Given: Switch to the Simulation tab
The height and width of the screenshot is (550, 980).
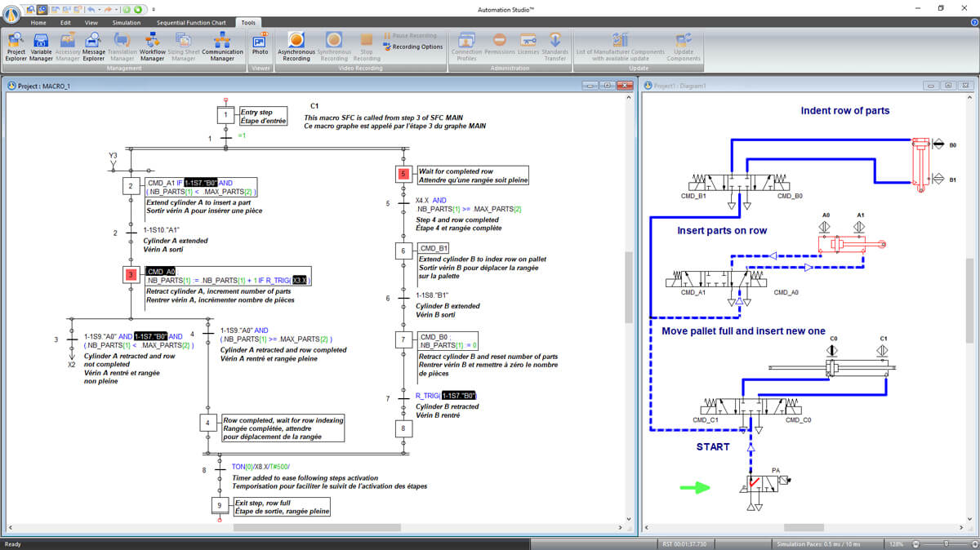Looking at the screenshot, I should [x=127, y=23].
